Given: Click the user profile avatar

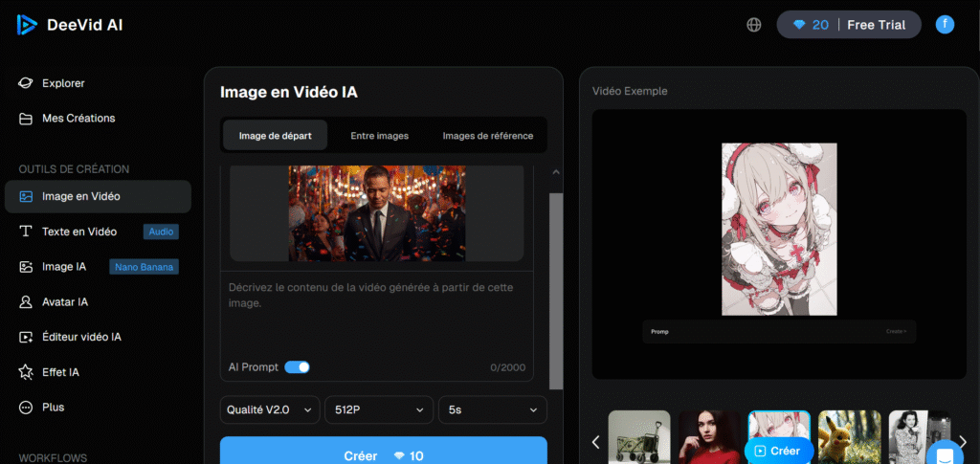Looking at the screenshot, I should click(x=945, y=25).
